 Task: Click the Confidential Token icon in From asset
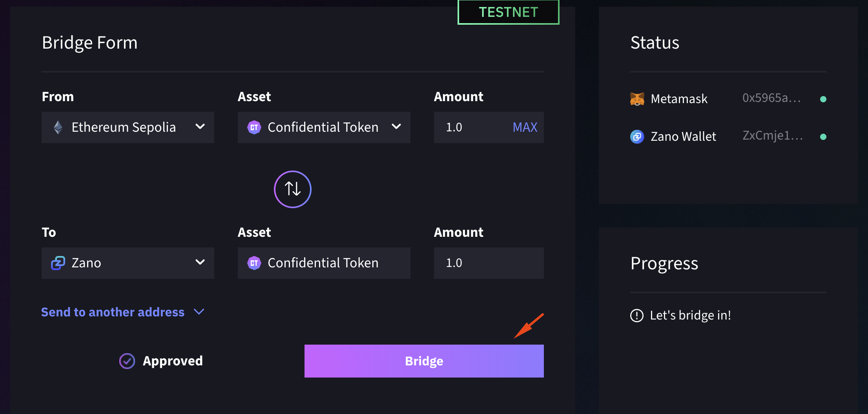pos(254,127)
